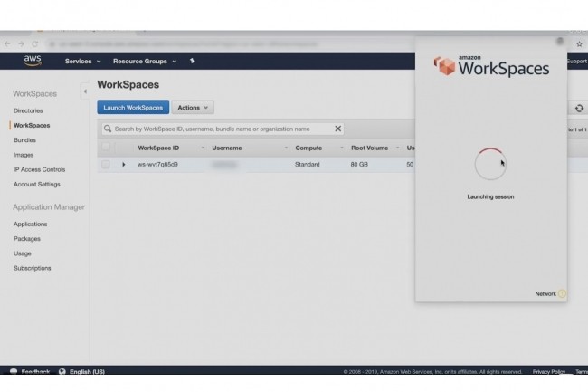Open Images in sidebar

(x=24, y=155)
